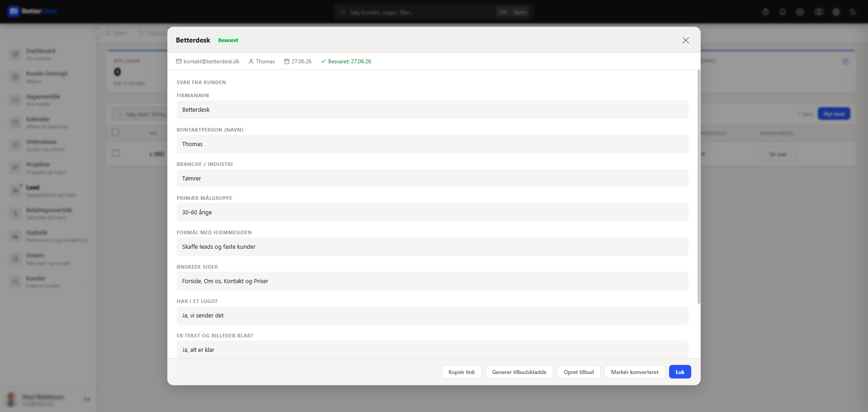The image size is (868, 412).
Task: Click the log out icon beside the user profile
Action: [x=87, y=399]
